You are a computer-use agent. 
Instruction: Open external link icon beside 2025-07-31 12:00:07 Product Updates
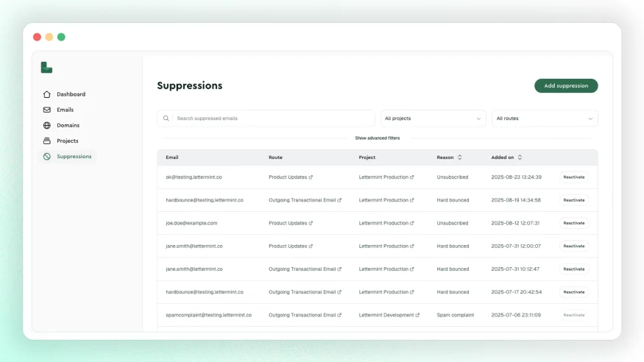point(311,246)
